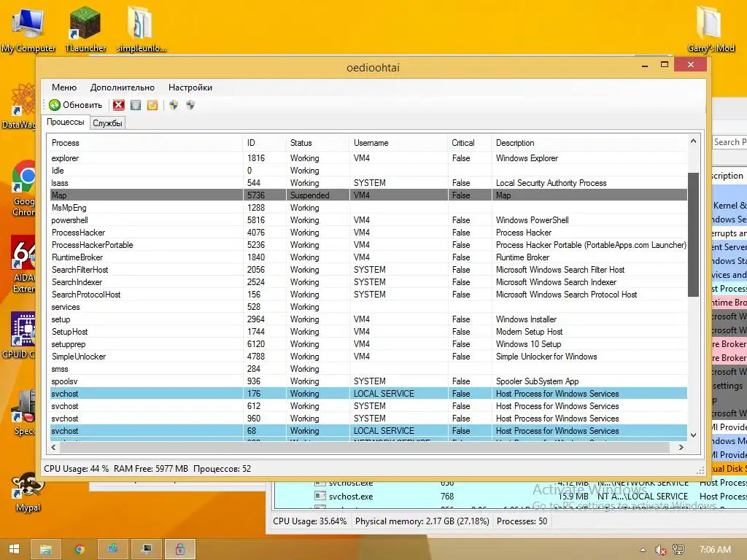Sort by the ID column header

click(264, 143)
